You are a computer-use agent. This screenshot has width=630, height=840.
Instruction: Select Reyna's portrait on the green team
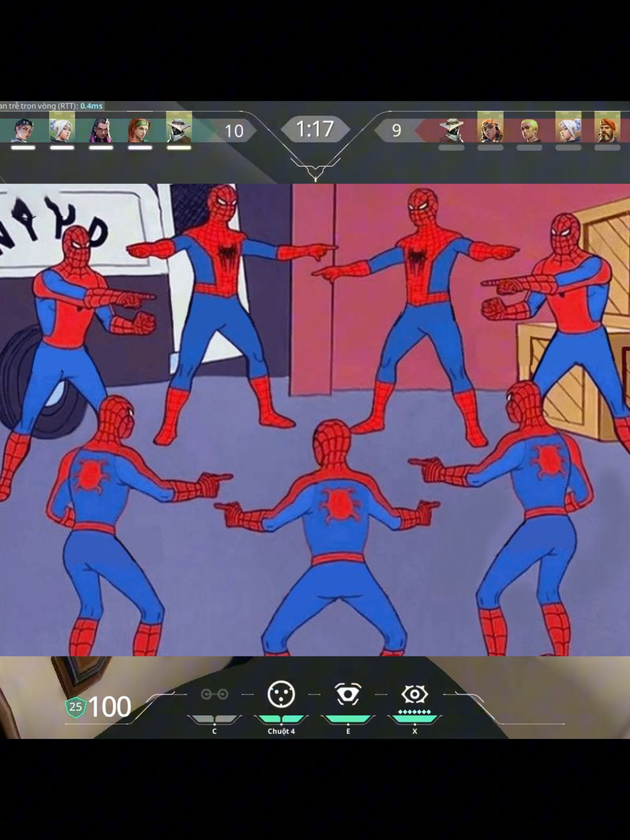(x=101, y=130)
